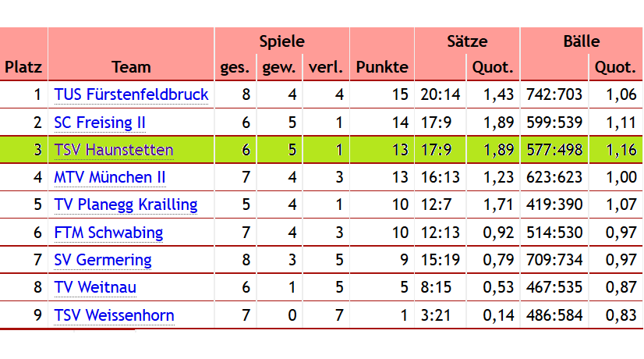Open the TV Weitnau team link
The width and height of the screenshot is (644, 359).
pos(95,287)
